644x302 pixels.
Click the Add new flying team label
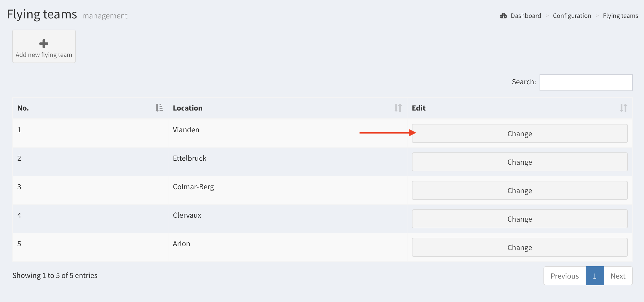tap(44, 55)
